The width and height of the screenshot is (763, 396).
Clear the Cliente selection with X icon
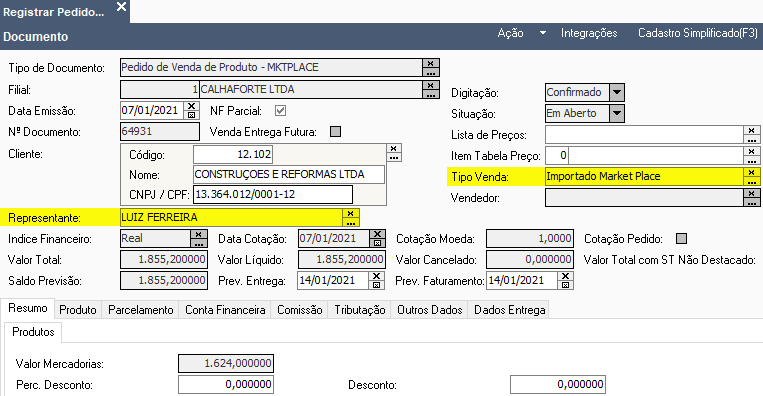[x=394, y=148]
